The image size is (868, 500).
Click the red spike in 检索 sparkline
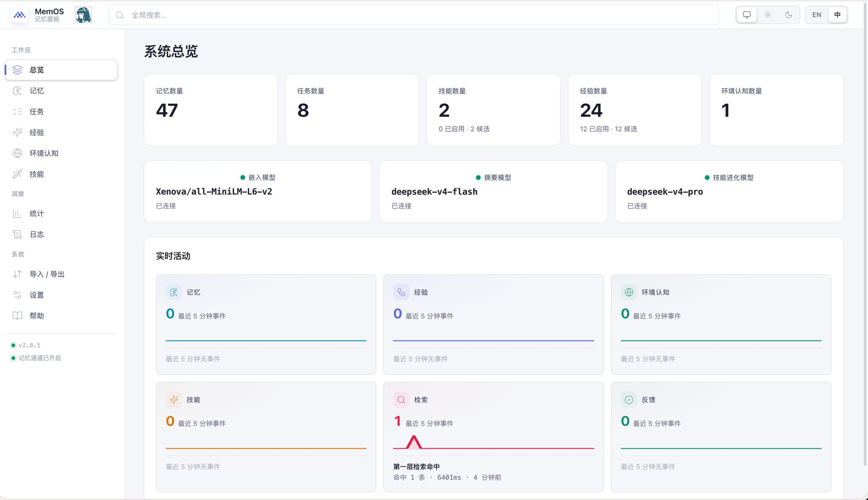point(414,442)
